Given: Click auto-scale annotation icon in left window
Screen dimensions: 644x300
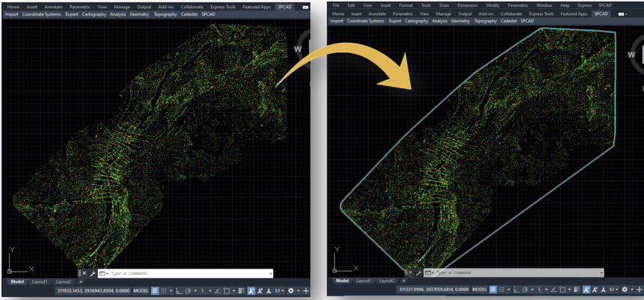Looking at the screenshot, I should click(260, 290).
